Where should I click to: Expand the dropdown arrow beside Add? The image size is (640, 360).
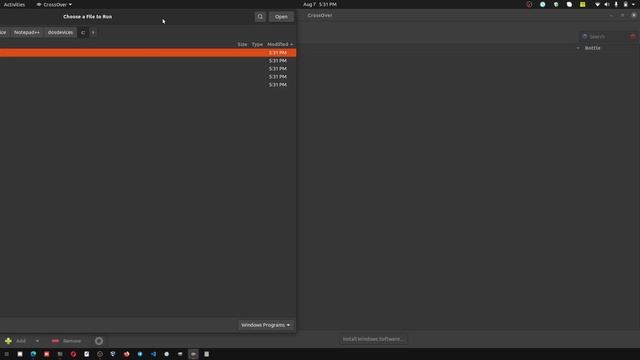pyautogui.click(x=37, y=341)
